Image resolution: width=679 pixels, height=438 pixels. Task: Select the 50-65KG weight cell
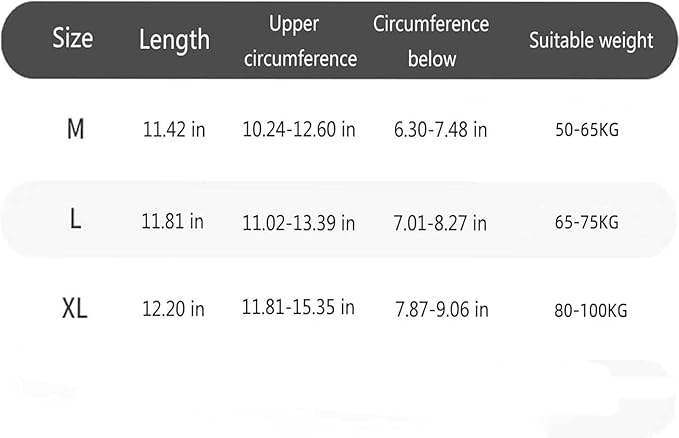[x=587, y=130]
